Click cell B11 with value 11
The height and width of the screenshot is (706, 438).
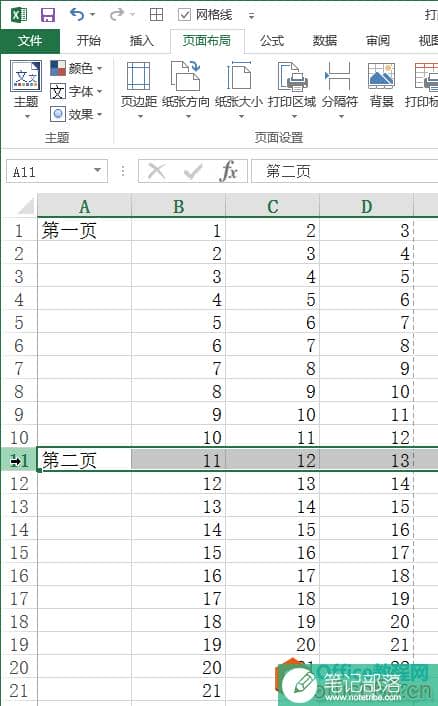[179, 461]
